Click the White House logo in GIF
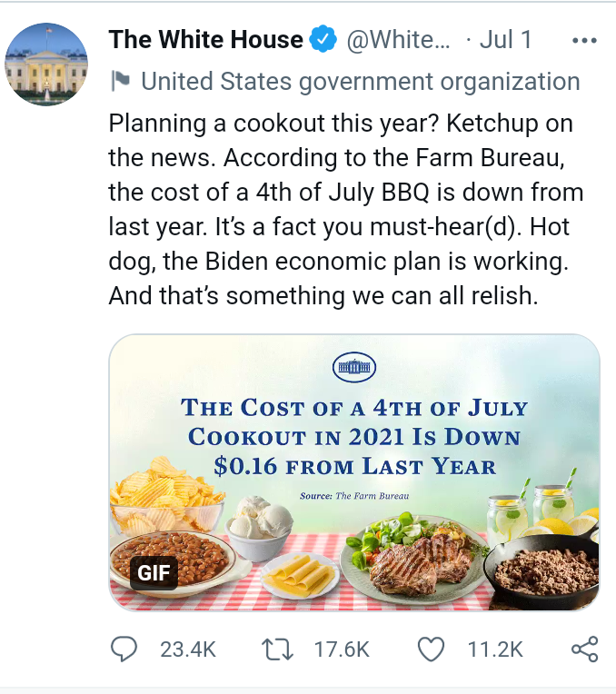The height and width of the screenshot is (694, 616). 355,365
